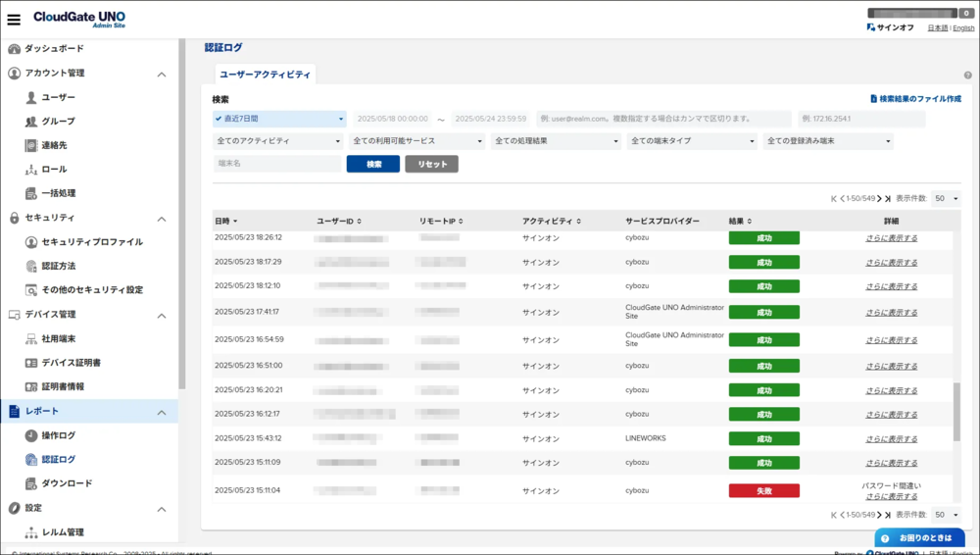Click the レルム管理 tree icon
The image size is (980, 555).
(31, 532)
